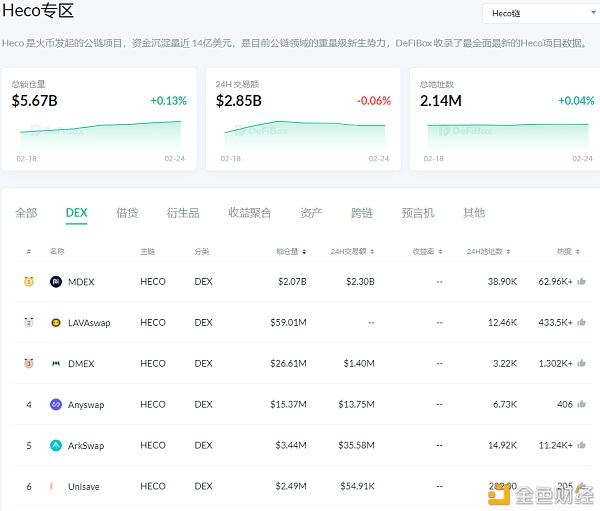Open the DMEX project link
The height and width of the screenshot is (511, 600).
coord(81,364)
